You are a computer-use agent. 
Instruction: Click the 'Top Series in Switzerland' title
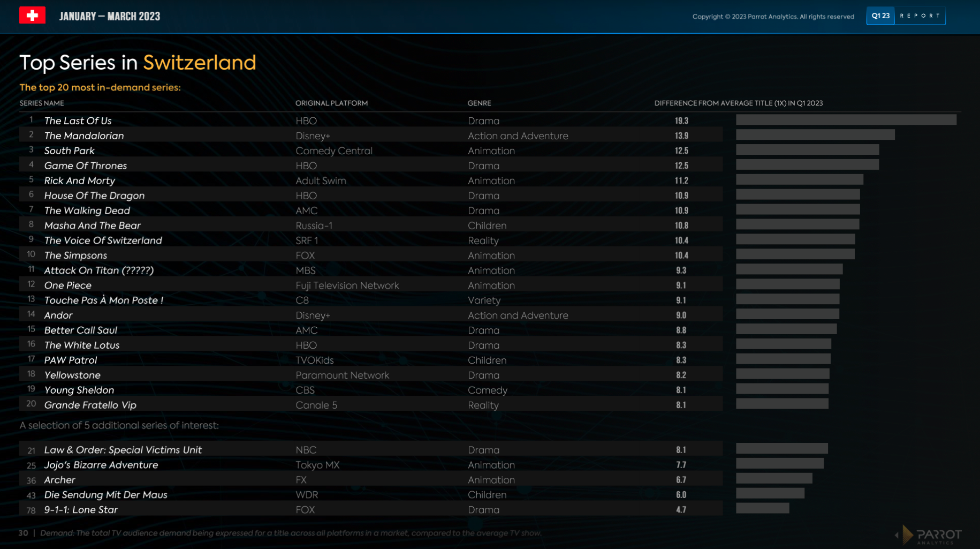(138, 63)
